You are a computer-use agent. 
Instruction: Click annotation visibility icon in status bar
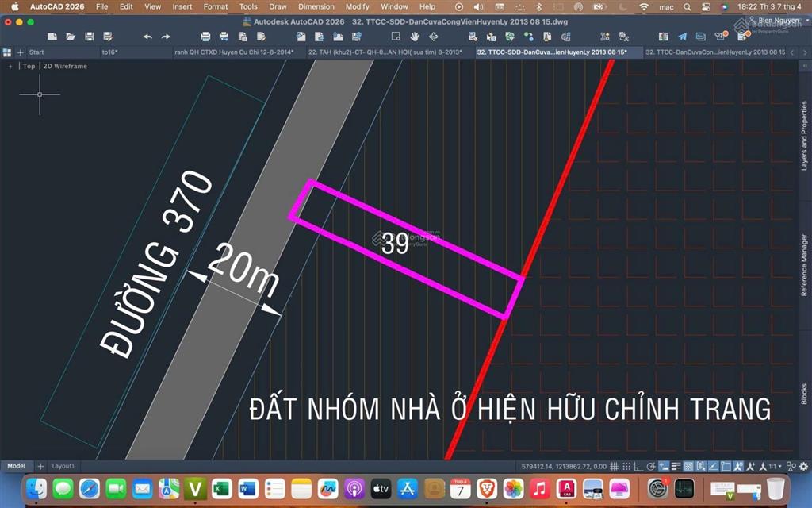[738, 466]
